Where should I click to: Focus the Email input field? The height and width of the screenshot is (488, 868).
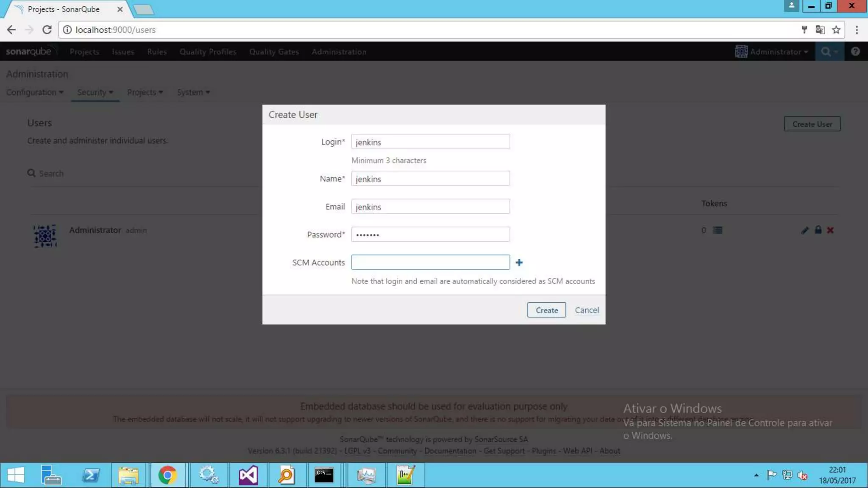pos(430,207)
